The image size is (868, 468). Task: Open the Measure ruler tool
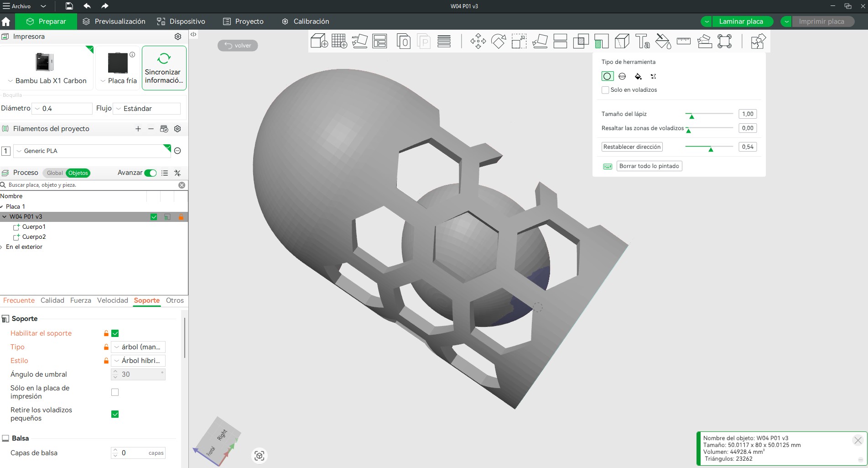click(683, 42)
